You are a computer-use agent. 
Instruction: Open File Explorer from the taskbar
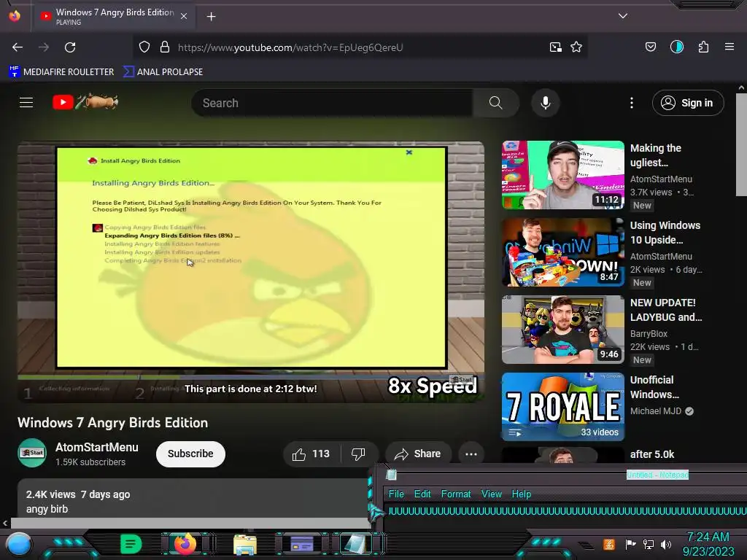(245, 544)
